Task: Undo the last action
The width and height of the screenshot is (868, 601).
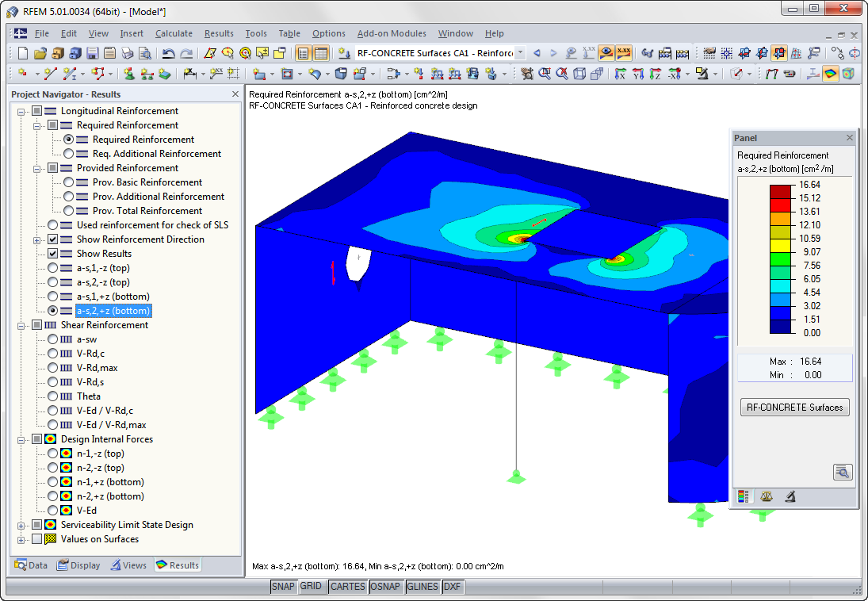Action: point(169,52)
